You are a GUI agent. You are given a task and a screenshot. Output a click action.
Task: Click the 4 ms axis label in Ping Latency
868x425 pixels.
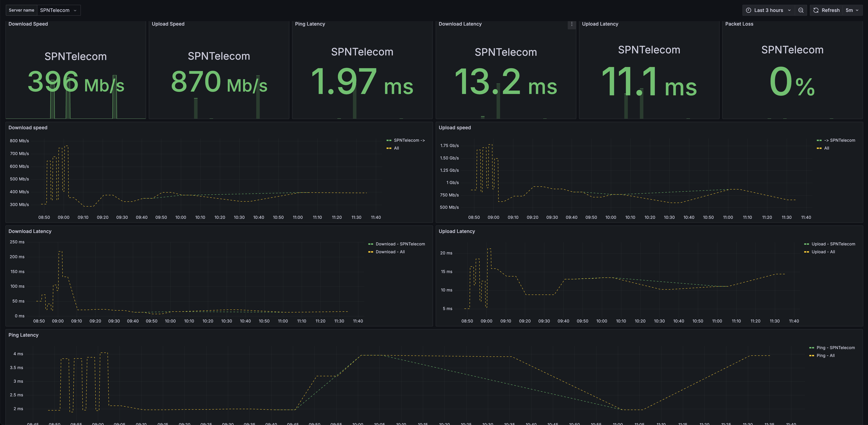tap(18, 354)
